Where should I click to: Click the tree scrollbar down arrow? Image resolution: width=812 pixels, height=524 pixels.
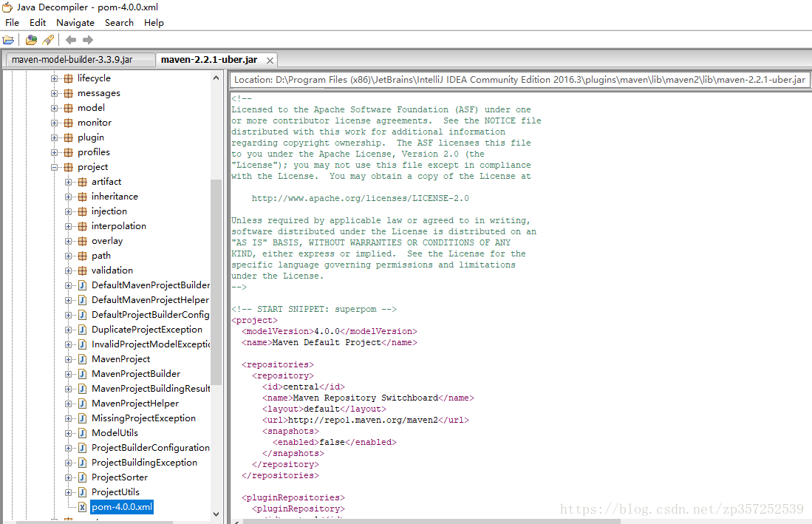tap(216, 514)
